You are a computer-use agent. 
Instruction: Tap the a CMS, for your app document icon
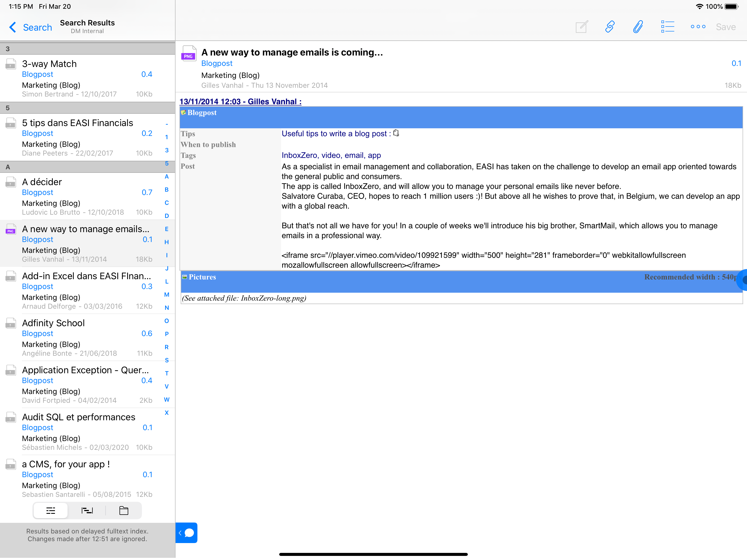[11, 464]
